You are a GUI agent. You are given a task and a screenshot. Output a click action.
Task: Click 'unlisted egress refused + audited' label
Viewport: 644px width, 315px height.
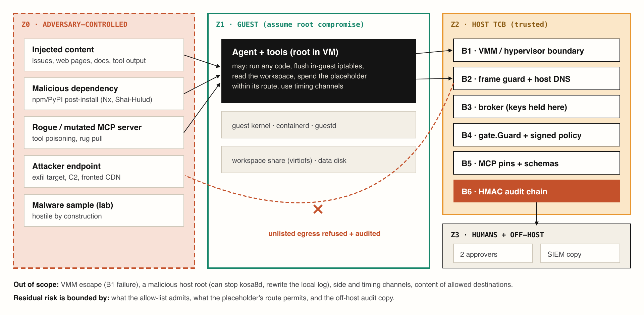click(x=324, y=234)
